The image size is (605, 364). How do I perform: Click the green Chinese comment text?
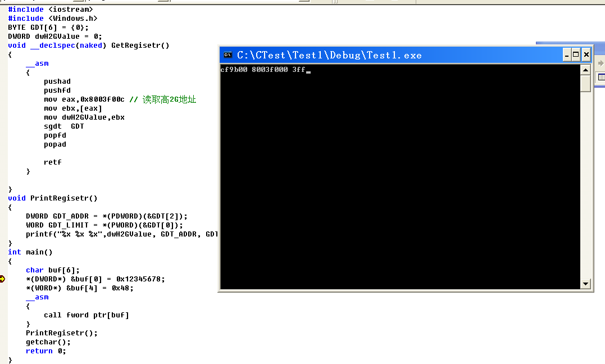(x=169, y=99)
